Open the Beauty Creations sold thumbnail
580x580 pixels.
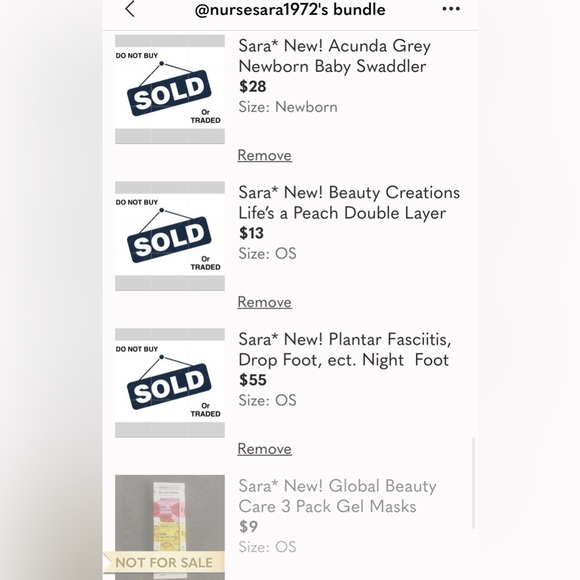[170, 236]
